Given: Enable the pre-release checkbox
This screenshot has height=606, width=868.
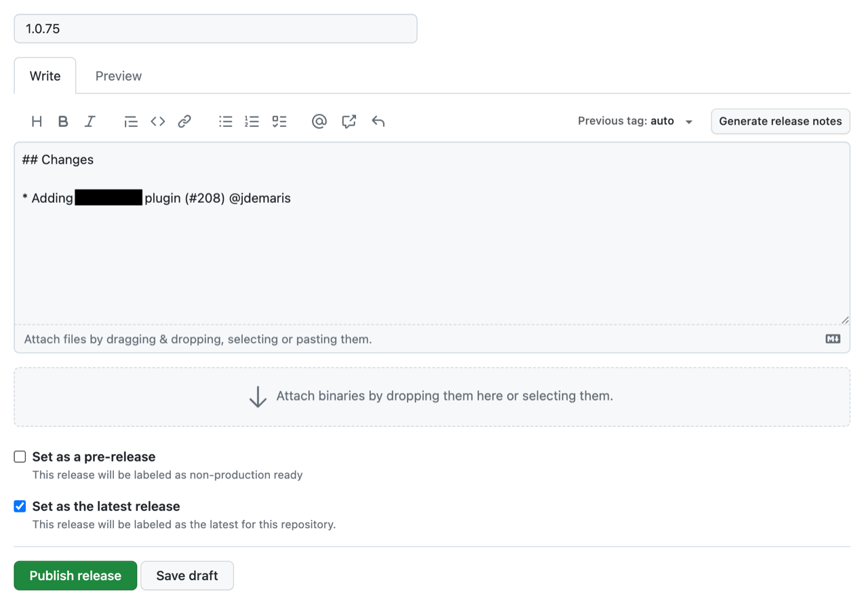Looking at the screenshot, I should (19, 456).
